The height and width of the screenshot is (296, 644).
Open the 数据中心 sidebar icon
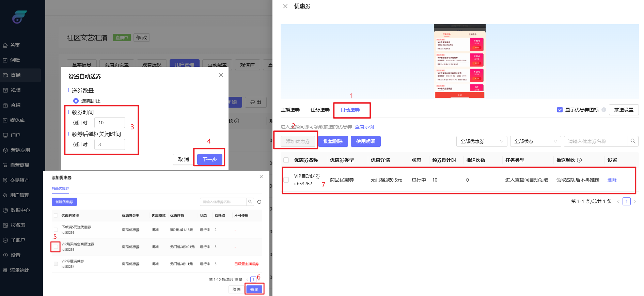point(5,210)
